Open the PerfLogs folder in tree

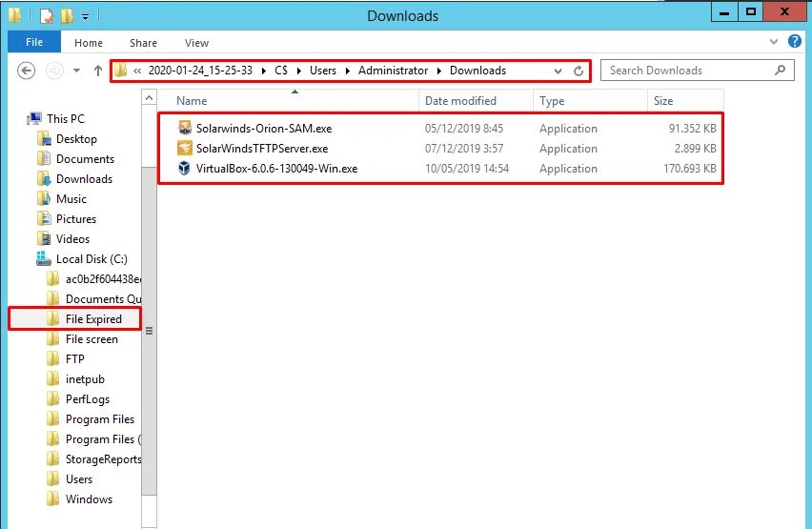[x=88, y=399]
